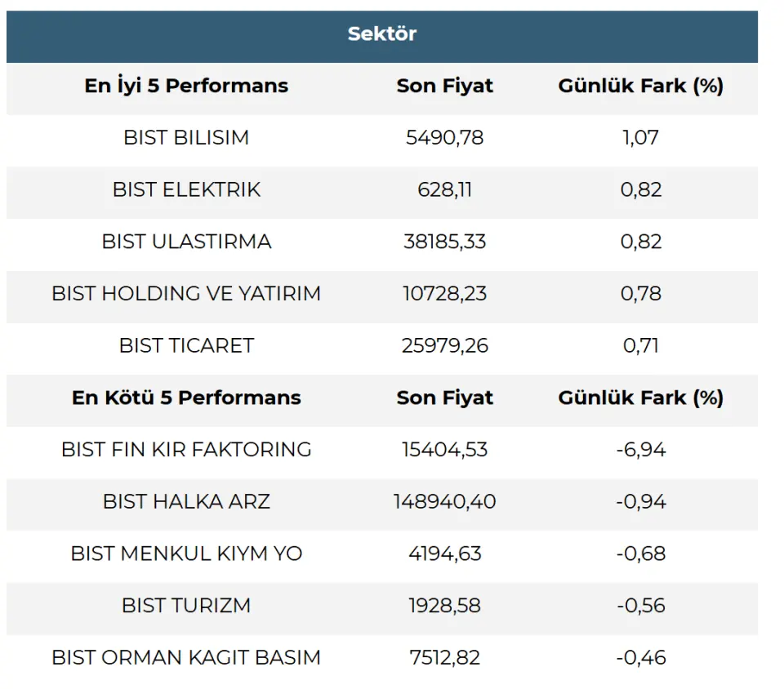The height and width of the screenshot is (689, 784).
Task: Select the 5490,78 price value
Action: 445,137
